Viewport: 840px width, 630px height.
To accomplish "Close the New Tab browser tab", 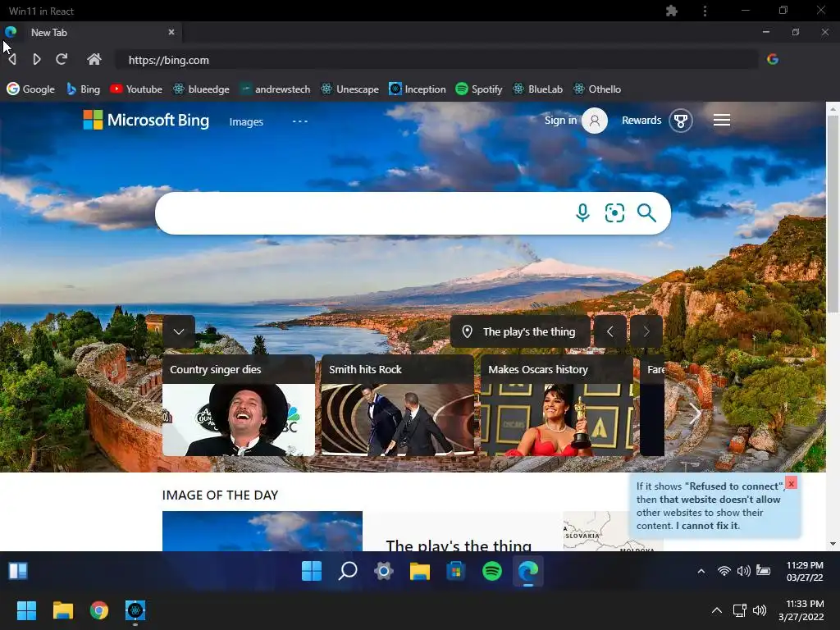I will (171, 32).
